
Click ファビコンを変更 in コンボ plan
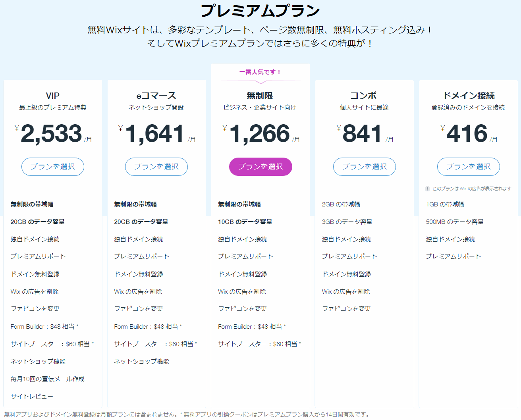347,309
